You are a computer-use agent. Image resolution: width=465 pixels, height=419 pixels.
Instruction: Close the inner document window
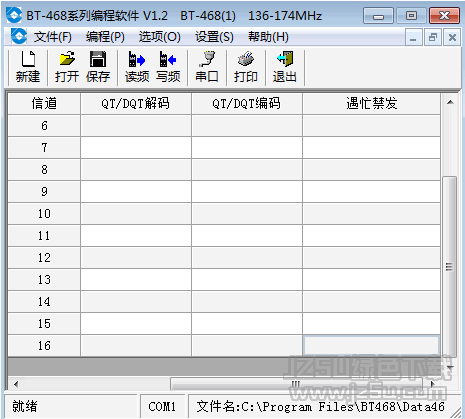452,37
